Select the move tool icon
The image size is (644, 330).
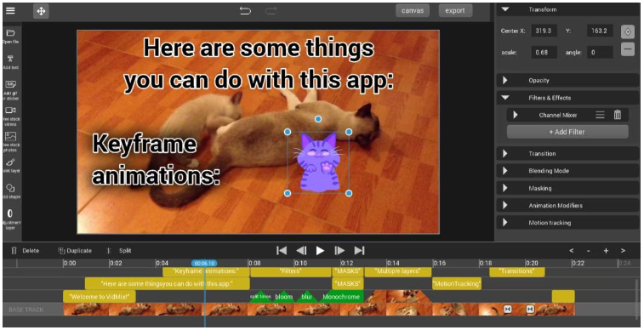coord(41,11)
